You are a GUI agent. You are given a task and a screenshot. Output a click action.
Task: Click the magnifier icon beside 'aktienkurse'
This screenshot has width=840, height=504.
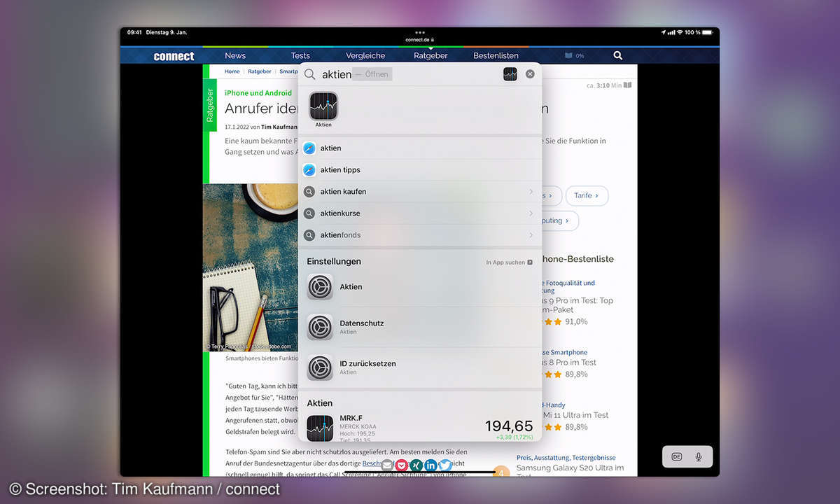(x=309, y=213)
